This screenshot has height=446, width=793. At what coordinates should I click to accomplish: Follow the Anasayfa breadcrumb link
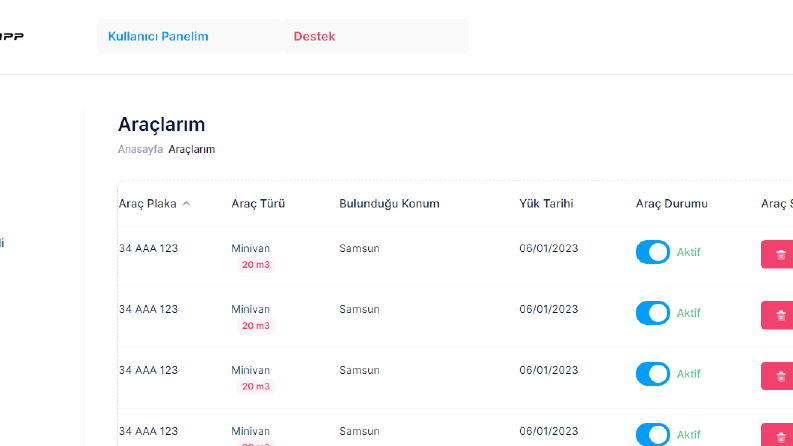tap(140, 149)
